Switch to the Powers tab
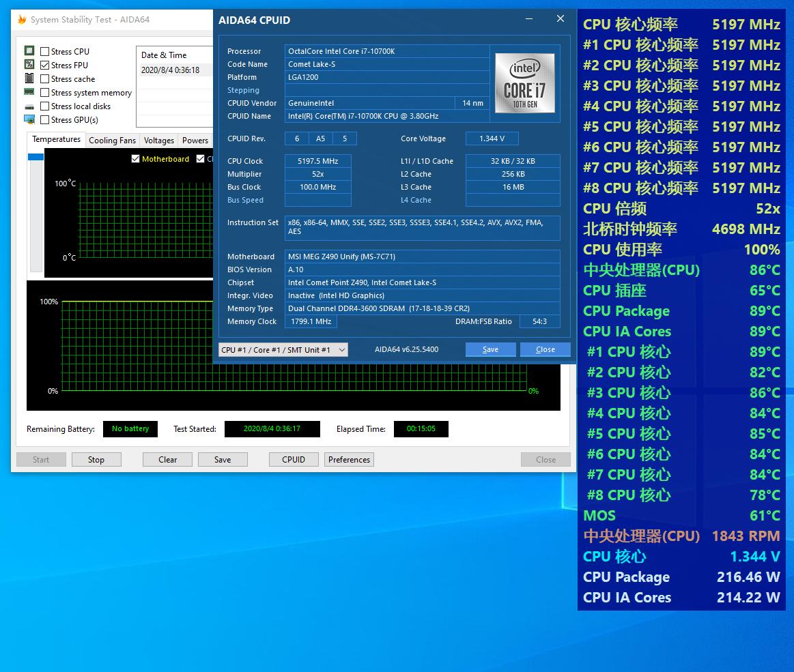The image size is (794, 672). pos(195,140)
